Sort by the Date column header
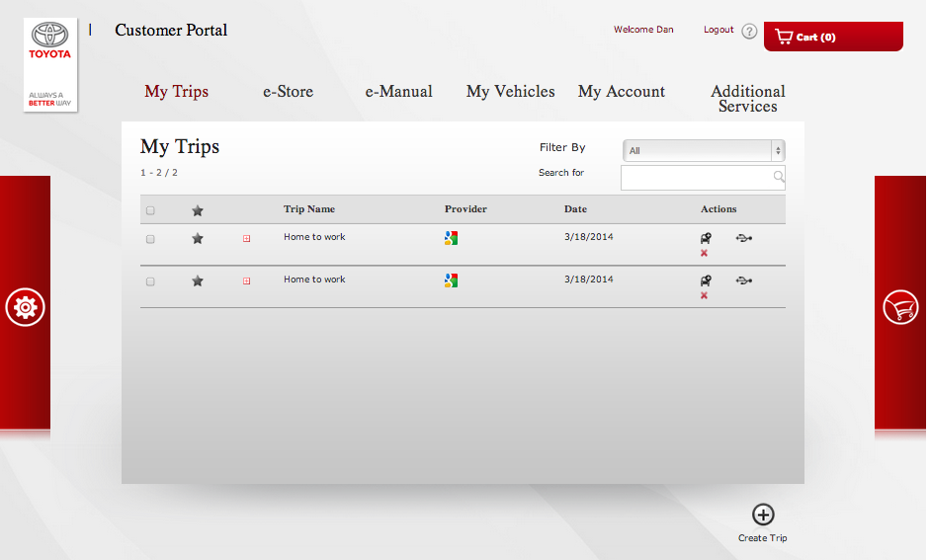Image resolution: width=930 pixels, height=560 pixels. click(575, 209)
